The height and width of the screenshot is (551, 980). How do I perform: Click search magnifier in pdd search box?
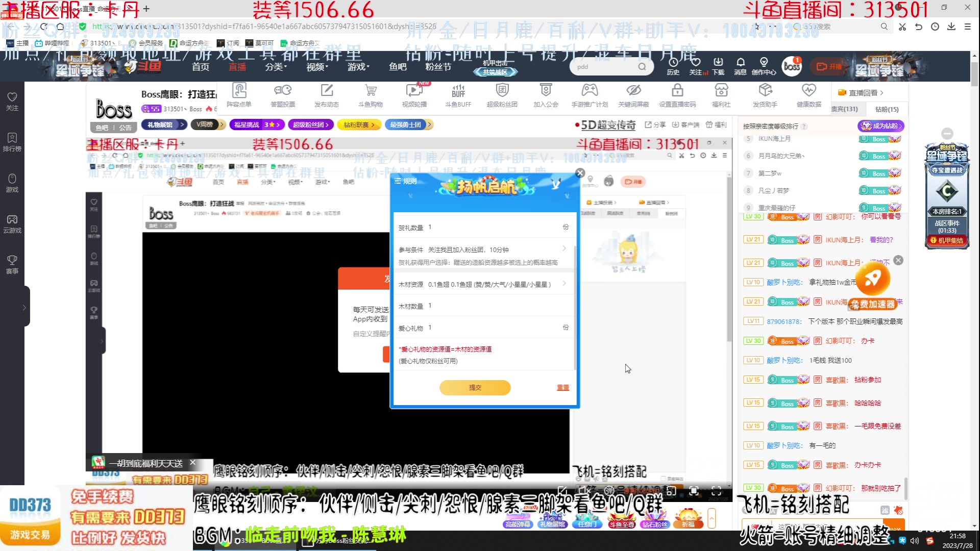[x=642, y=66]
